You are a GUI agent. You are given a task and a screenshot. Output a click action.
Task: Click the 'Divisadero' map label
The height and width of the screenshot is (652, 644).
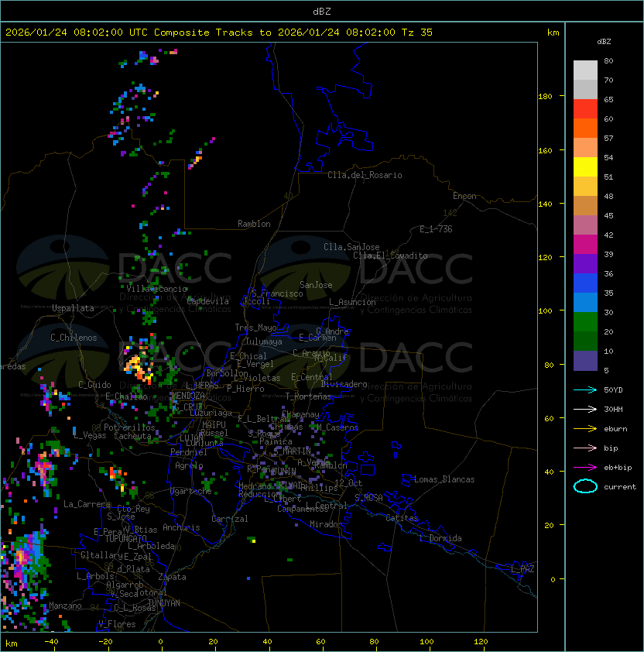click(x=344, y=384)
